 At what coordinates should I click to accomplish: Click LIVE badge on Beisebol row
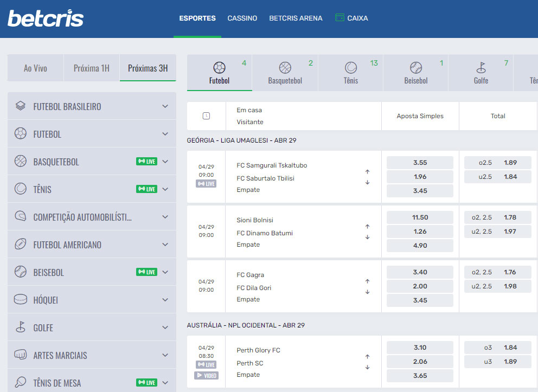(147, 272)
